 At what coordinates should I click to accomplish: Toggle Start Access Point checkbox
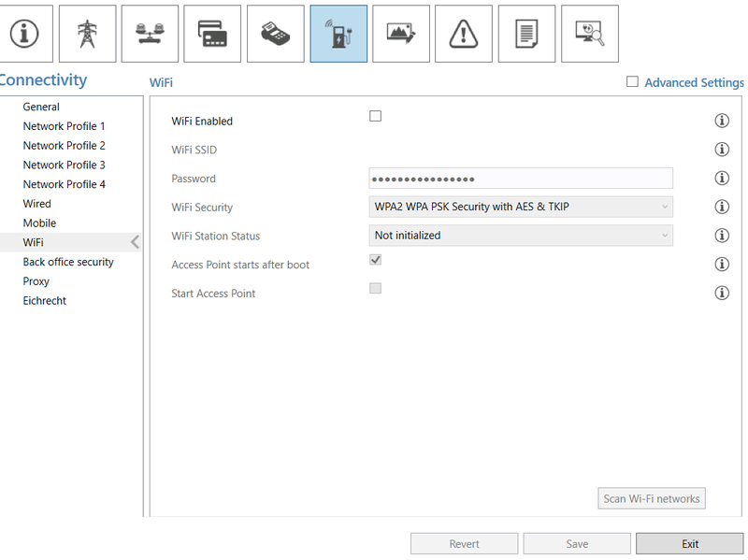[x=376, y=288]
